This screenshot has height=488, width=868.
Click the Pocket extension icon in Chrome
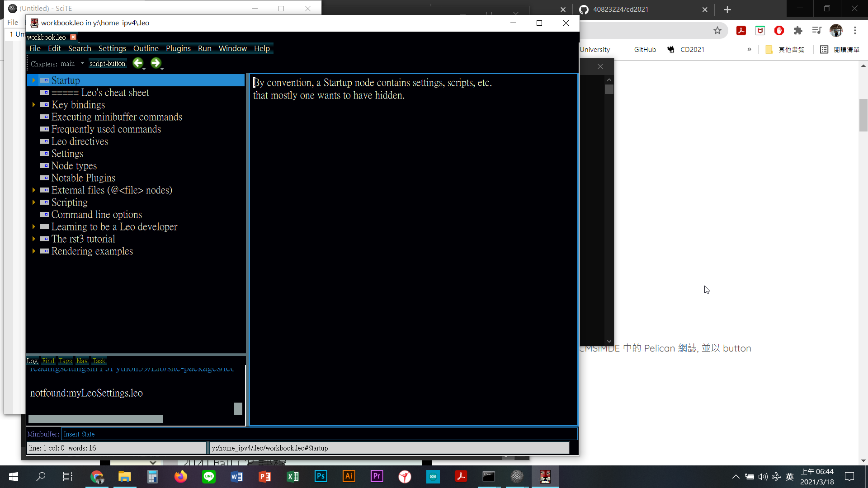click(x=760, y=31)
